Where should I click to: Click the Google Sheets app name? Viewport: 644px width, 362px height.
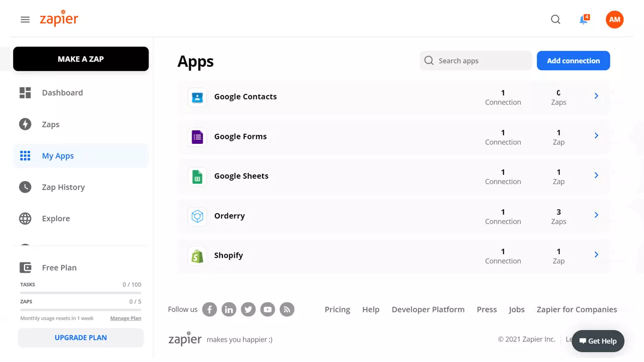pyautogui.click(x=242, y=176)
